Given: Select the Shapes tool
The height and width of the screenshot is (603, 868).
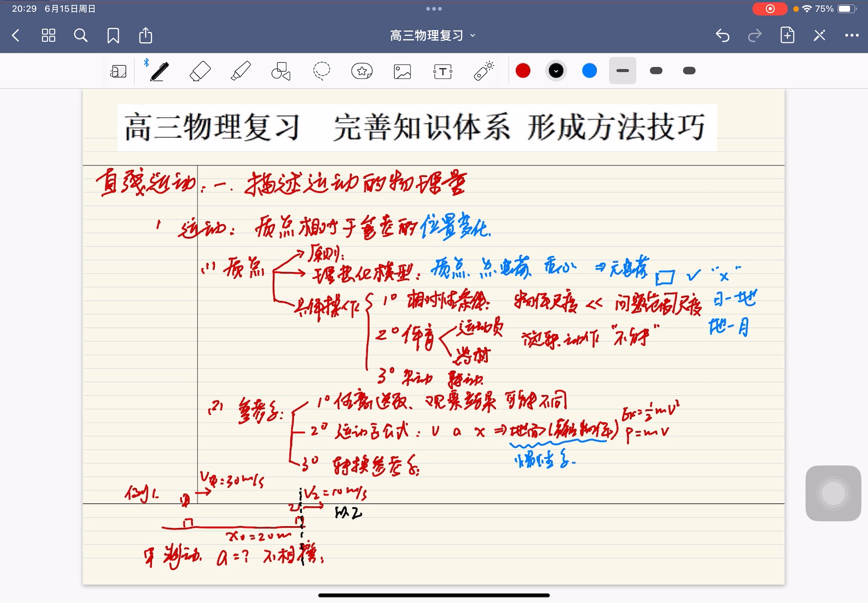Looking at the screenshot, I should click(281, 71).
